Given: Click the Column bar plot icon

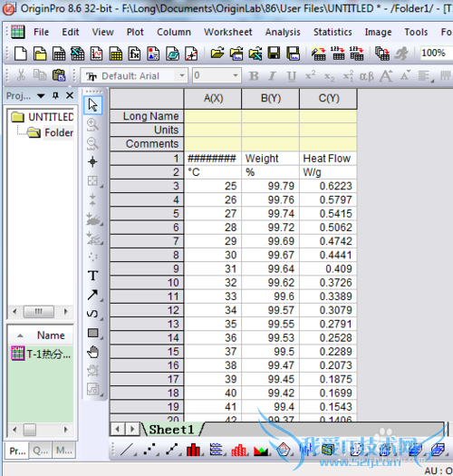Looking at the screenshot, I should tap(194, 450).
